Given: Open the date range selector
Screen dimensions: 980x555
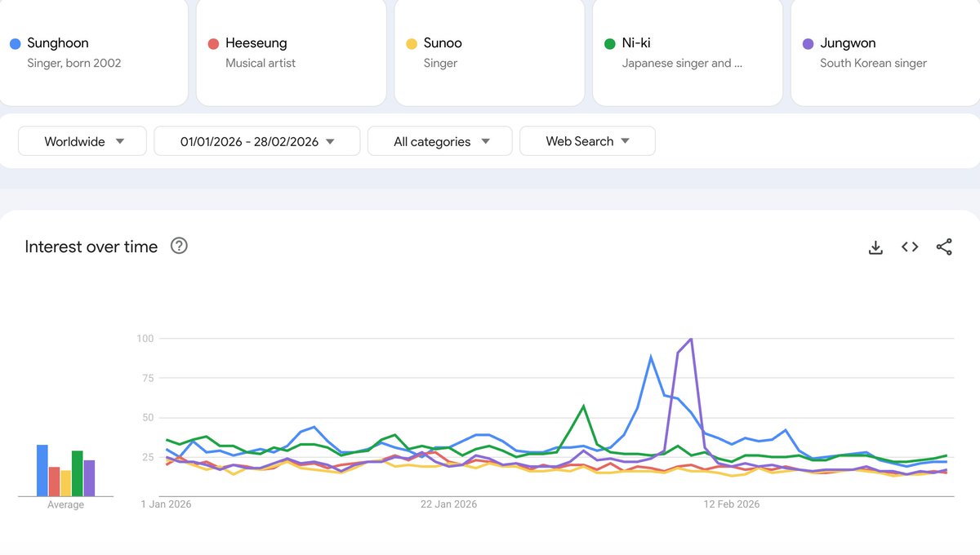Looking at the screenshot, I should point(256,140).
